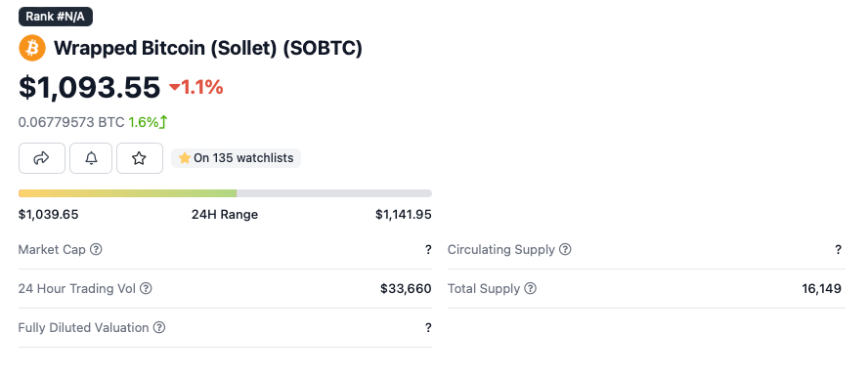Screen dimensions: 868x374
Task: Click the 24H Range label
Action: click(x=225, y=214)
